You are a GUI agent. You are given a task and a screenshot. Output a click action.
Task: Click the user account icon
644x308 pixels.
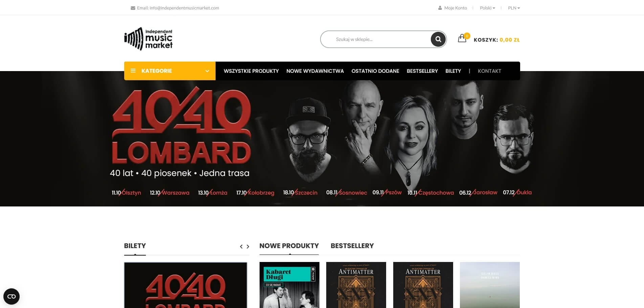point(440,8)
